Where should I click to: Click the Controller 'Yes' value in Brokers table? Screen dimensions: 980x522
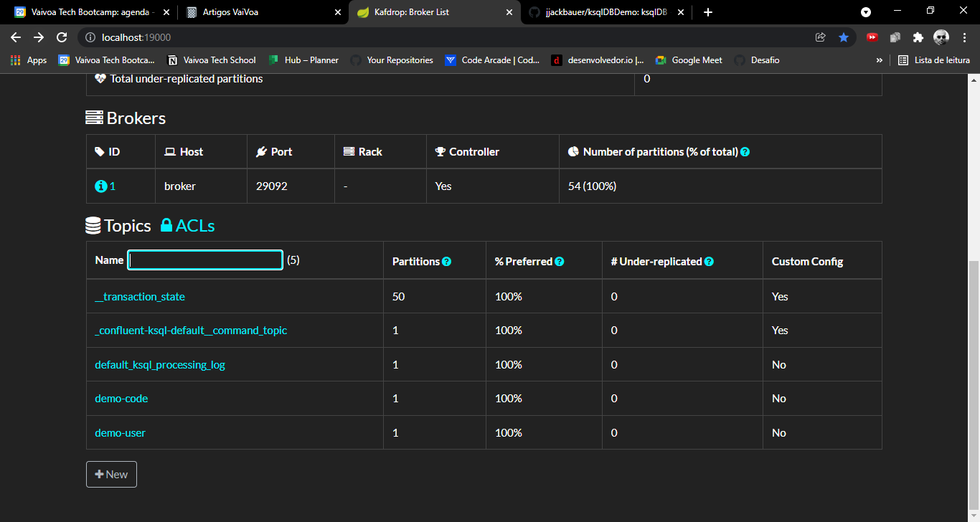coord(443,186)
